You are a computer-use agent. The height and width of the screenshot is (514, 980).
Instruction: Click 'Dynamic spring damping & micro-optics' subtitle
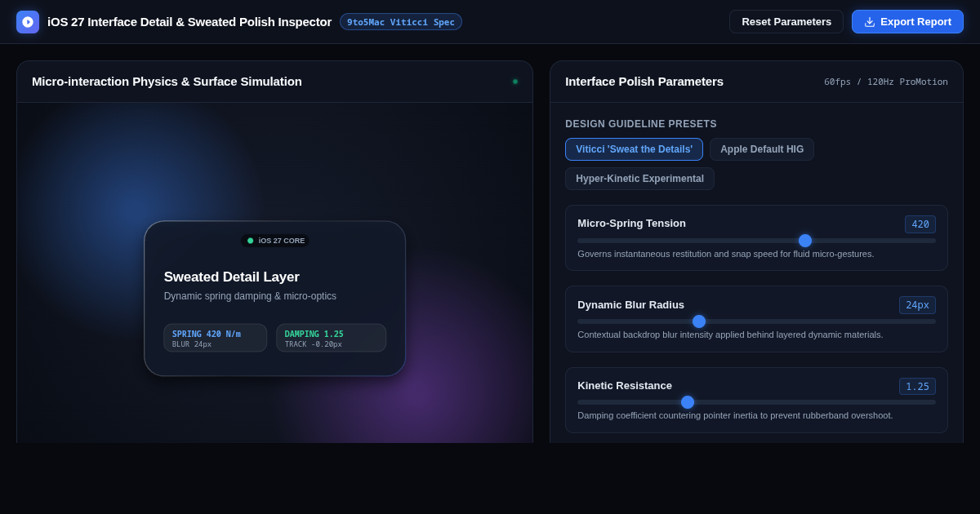250,296
